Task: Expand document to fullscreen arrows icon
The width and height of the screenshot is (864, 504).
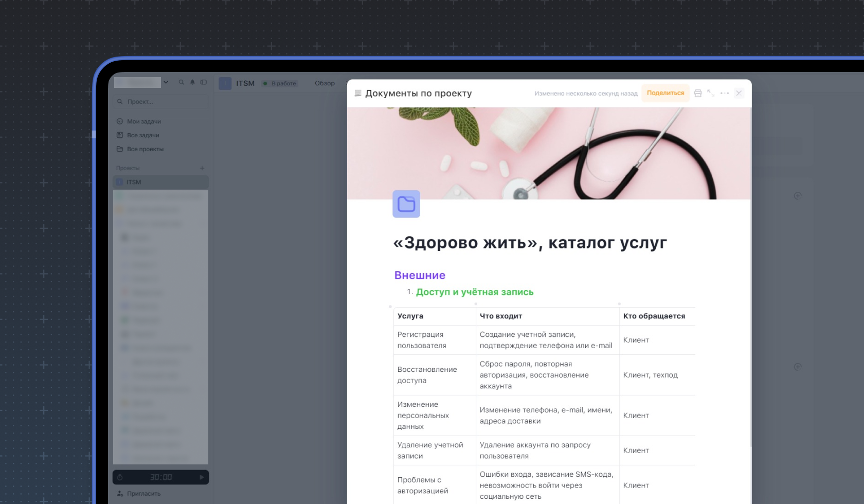Action: 711,93
